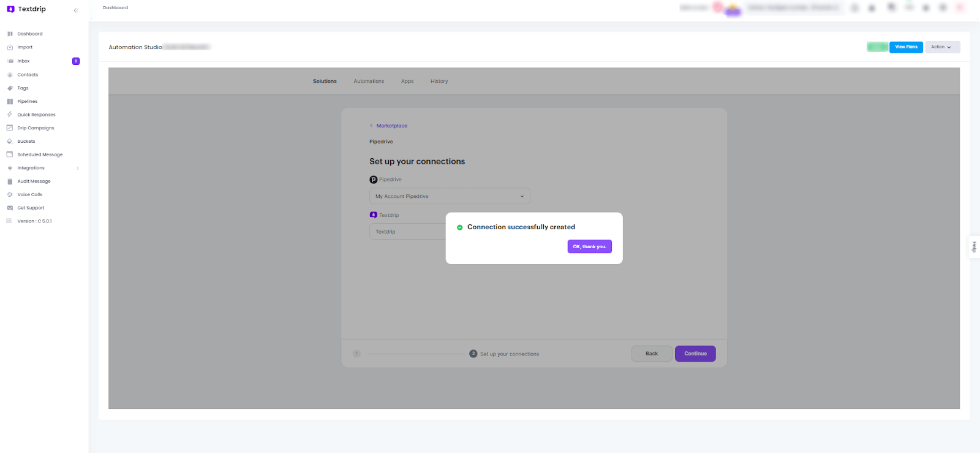Click the Set up your connections heading
The width and height of the screenshot is (980, 453).
pos(417,162)
